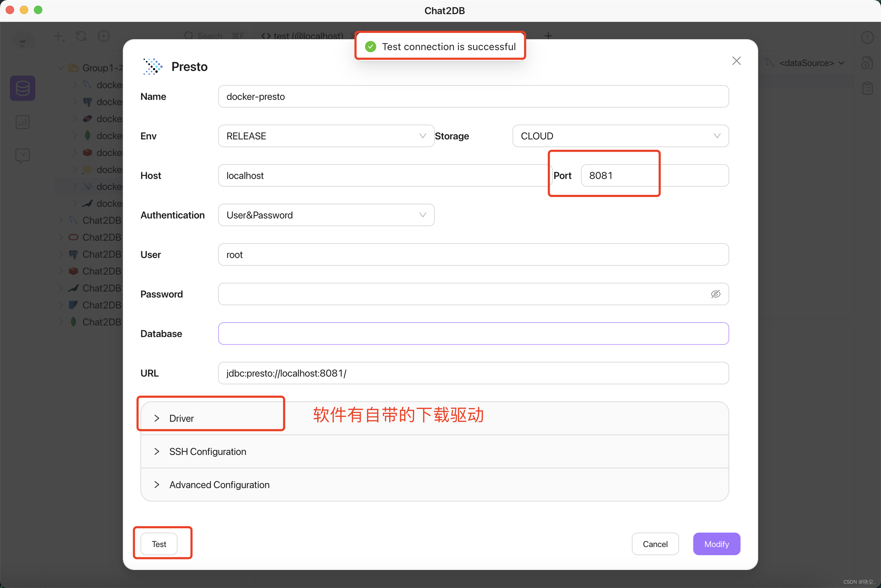Screen dimensions: 881x588
Task: Click the docker PostgreSQL elephant icon
Action: pos(88,102)
